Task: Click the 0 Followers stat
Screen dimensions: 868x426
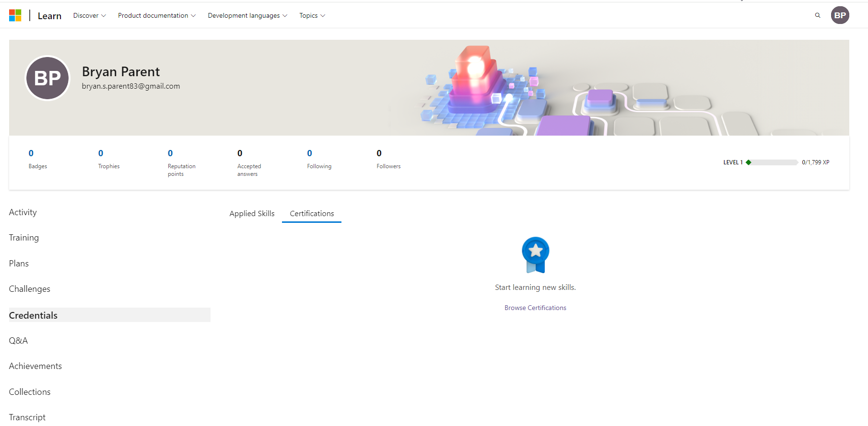Action: tap(388, 159)
